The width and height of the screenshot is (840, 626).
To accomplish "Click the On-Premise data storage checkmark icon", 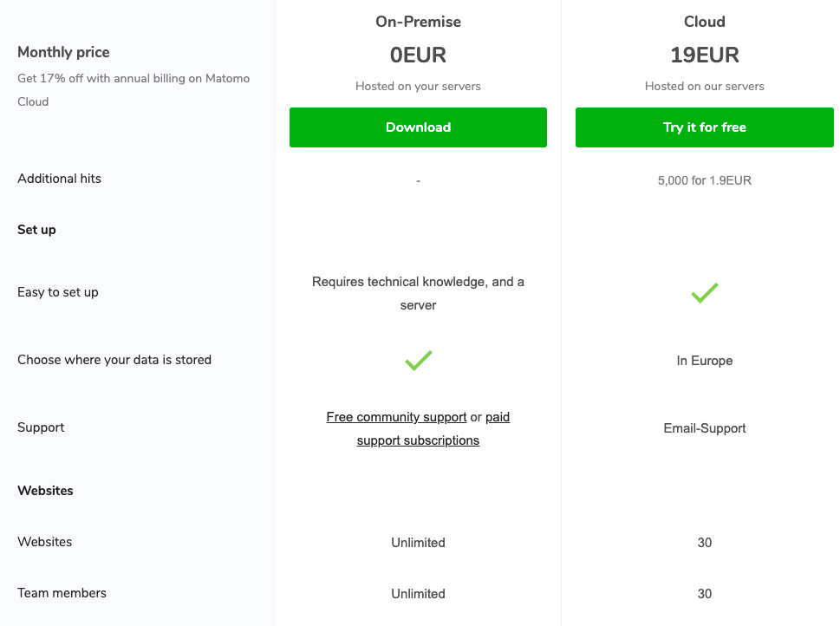I will pos(418,361).
